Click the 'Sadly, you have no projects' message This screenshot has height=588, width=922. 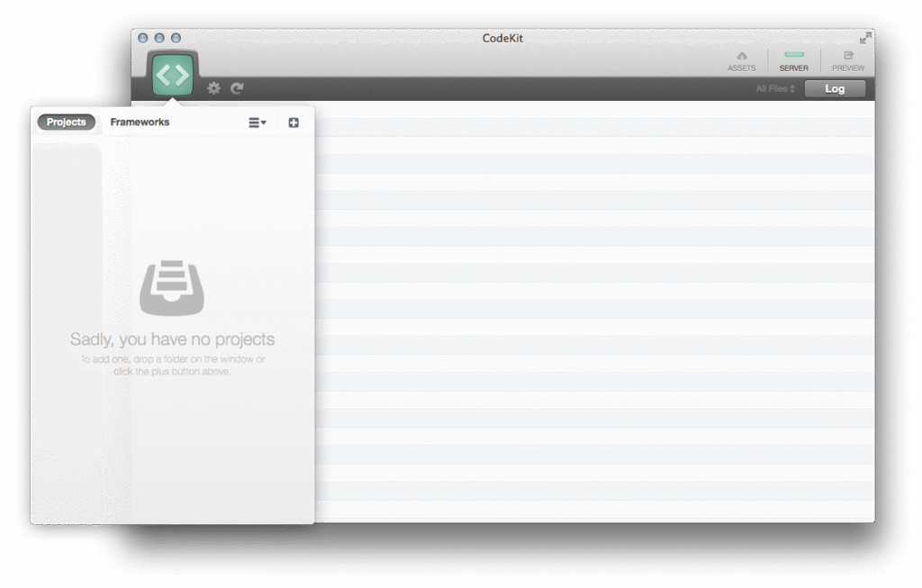click(x=172, y=339)
